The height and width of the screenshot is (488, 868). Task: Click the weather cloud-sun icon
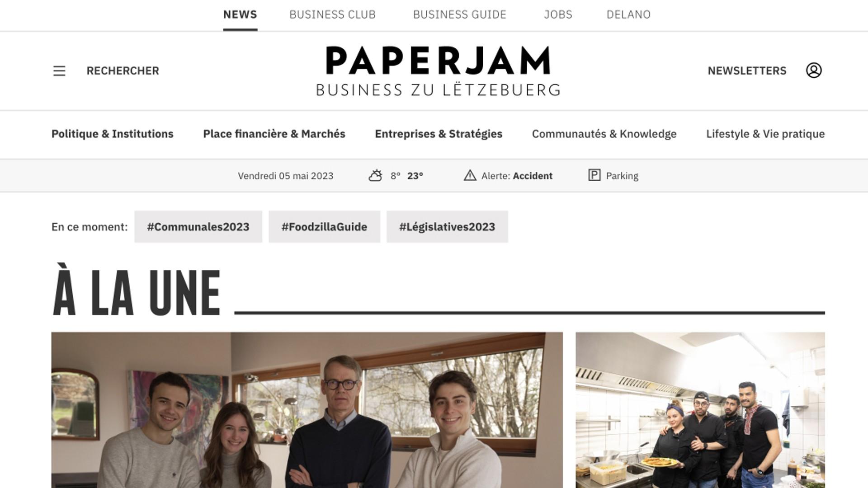click(x=375, y=175)
